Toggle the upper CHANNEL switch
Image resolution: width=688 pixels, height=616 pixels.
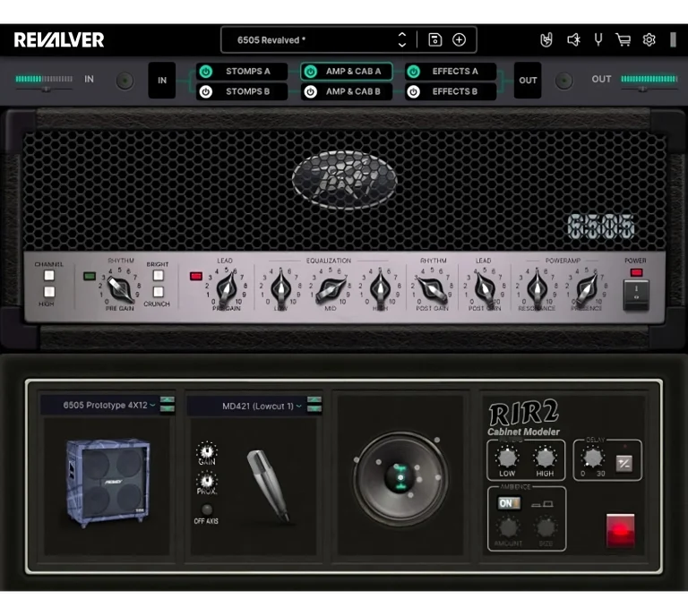pyautogui.click(x=49, y=276)
